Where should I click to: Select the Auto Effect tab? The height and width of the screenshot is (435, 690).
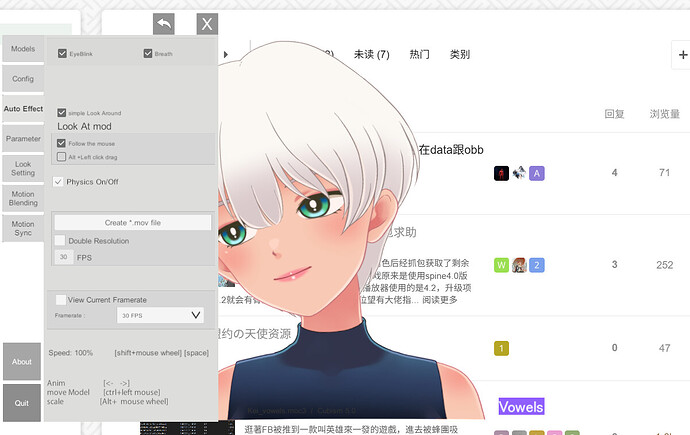click(x=23, y=109)
